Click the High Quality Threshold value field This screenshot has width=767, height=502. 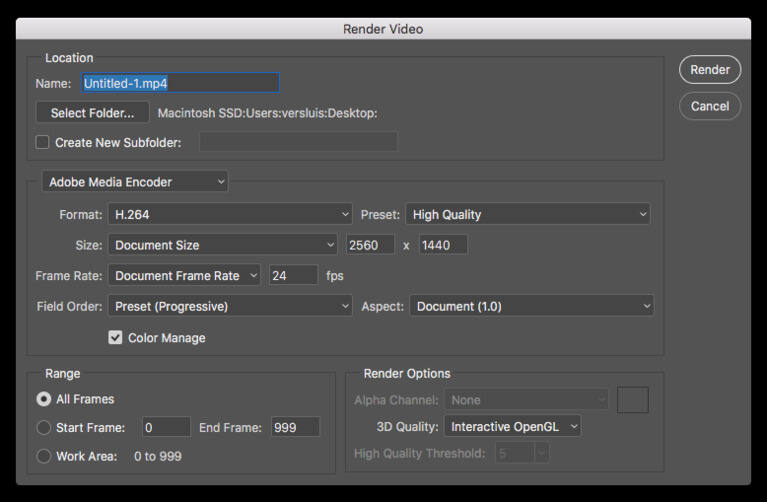(514, 454)
